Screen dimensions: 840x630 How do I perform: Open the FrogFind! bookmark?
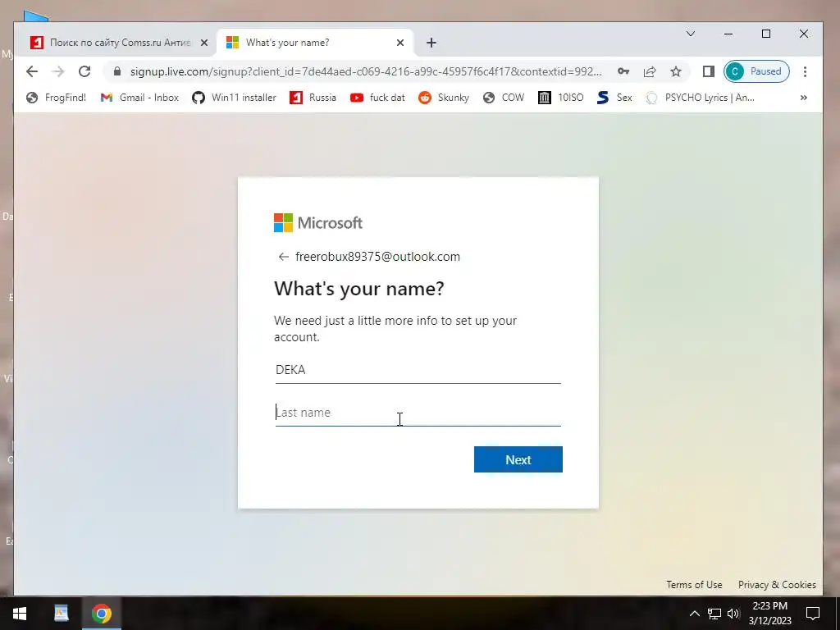(57, 98)
